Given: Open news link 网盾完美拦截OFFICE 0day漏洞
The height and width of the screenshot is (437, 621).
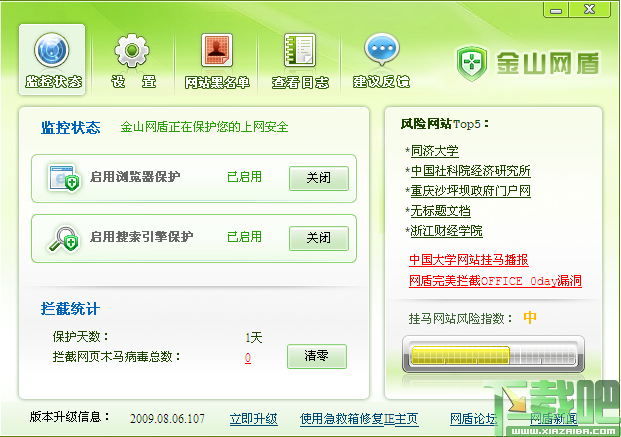Looking at the screenshot, I should point(495,281).
